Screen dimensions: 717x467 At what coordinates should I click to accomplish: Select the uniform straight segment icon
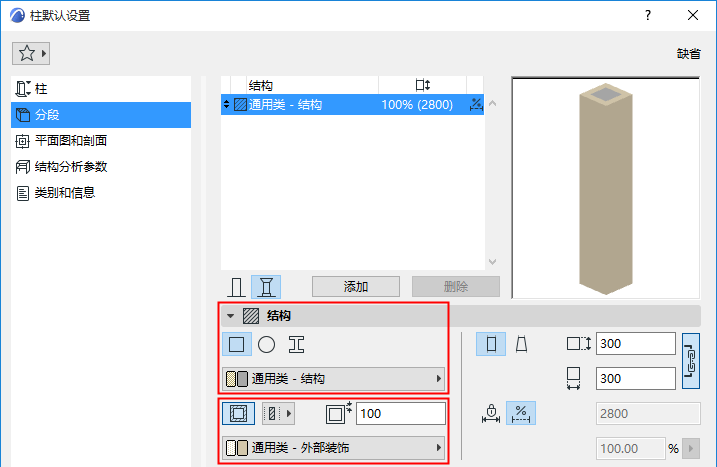[x=491, y=344]
